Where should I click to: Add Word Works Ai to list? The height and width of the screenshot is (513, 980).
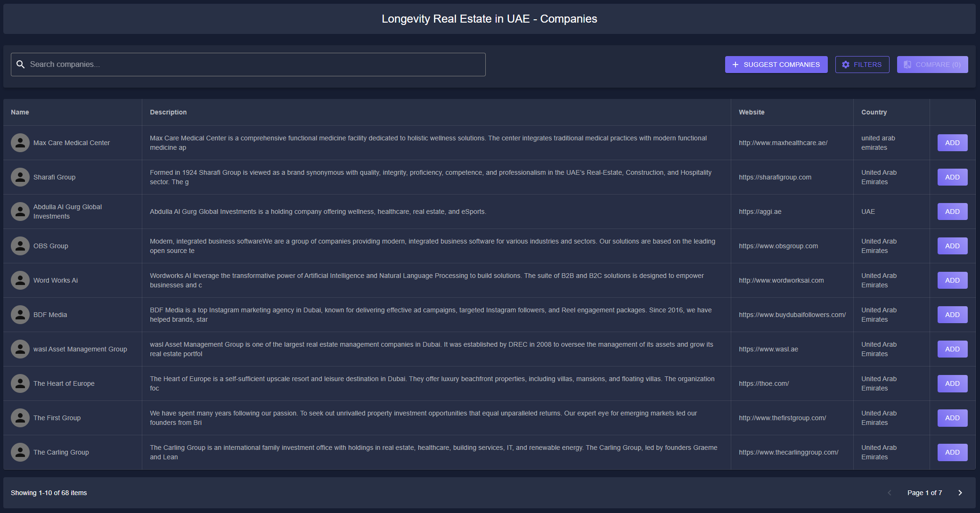tap(952, 280)
